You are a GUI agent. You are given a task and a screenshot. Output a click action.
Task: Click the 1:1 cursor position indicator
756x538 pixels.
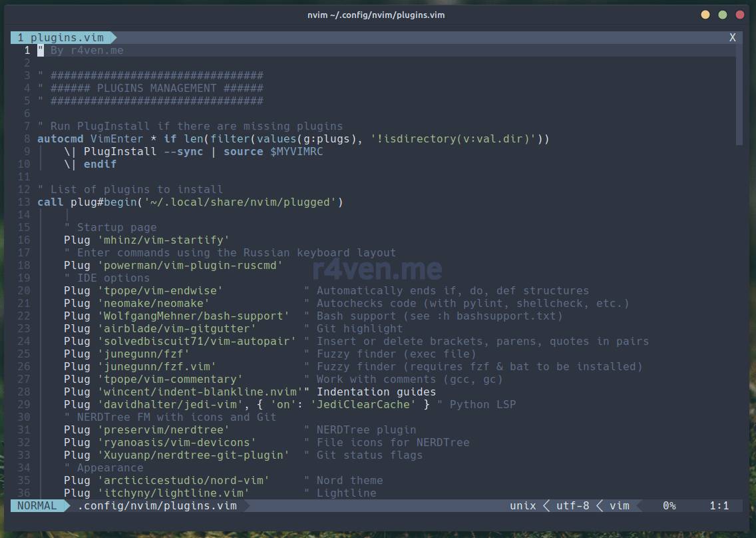pyautogui.click(x=719, y=505)
